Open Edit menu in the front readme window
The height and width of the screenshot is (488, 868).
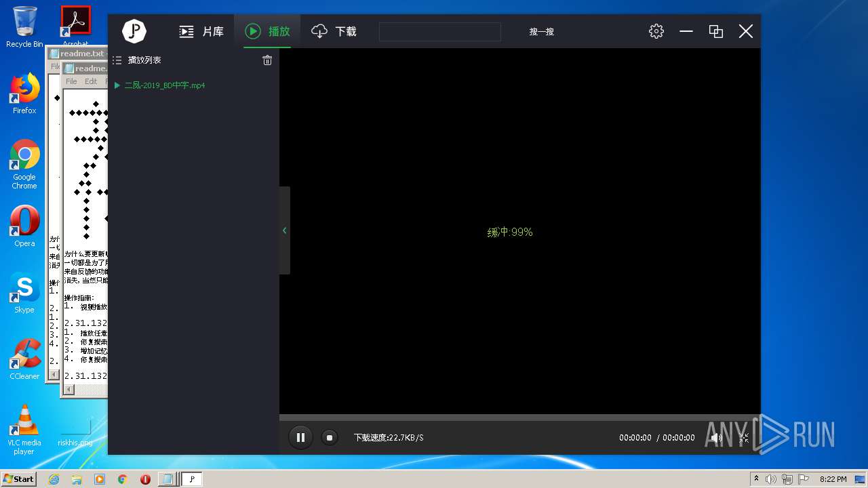coord(91,81)
